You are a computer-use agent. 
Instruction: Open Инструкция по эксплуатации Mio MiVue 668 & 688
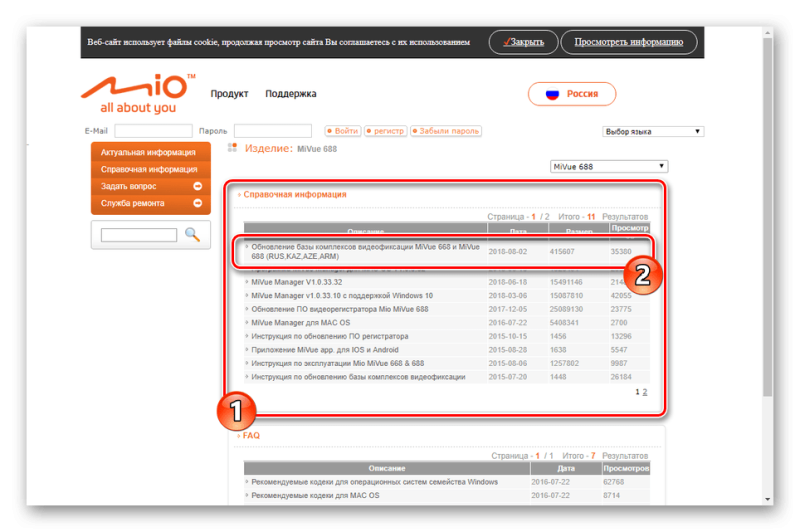tap(337, 364)
